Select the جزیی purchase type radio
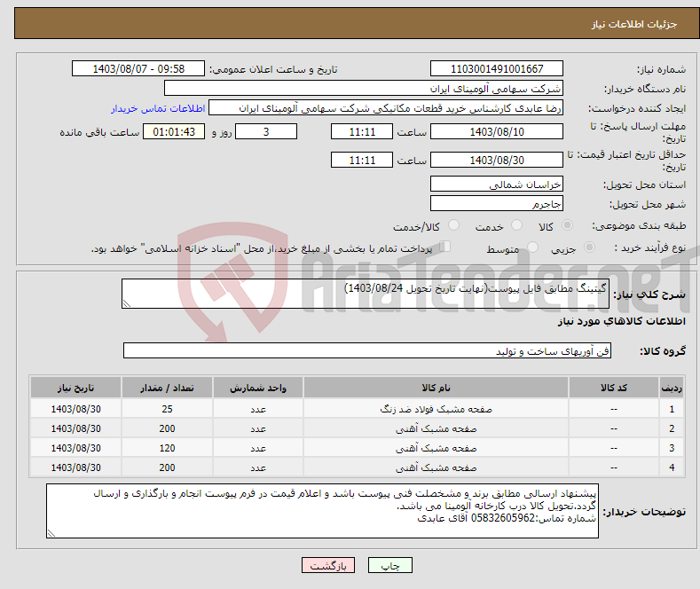Screen dimensions: 700x589 [589, 247]
